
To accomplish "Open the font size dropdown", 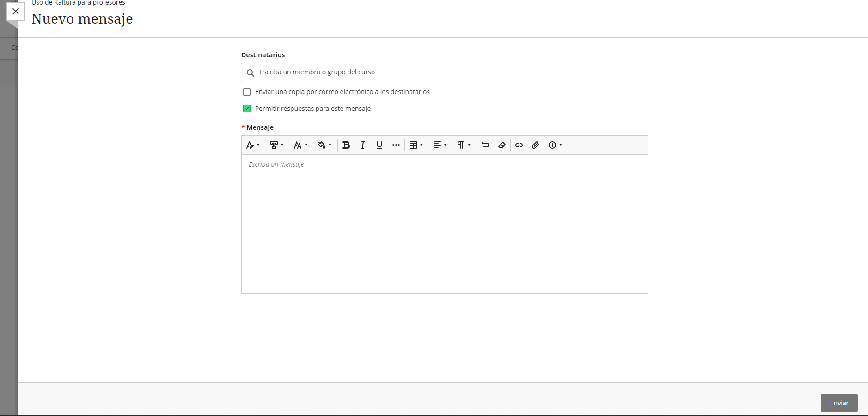I will (x=300, y=145).
